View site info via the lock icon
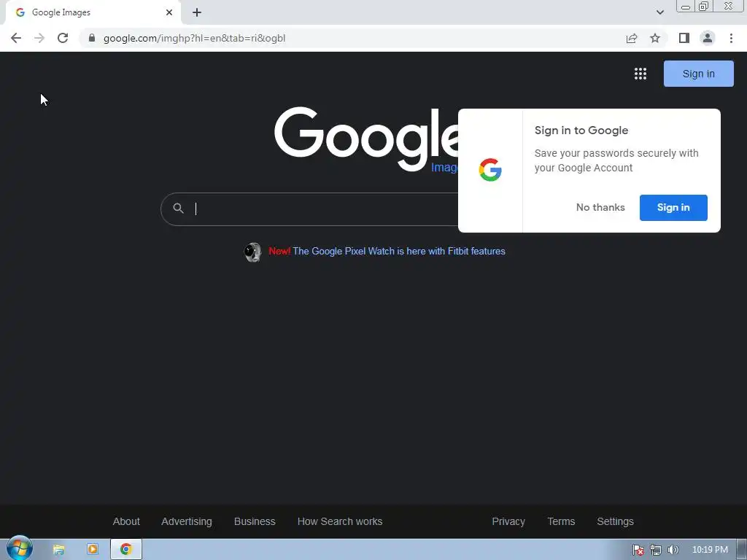Image resolution: width=747 pixels, height=560 pixels. [92, 38]
